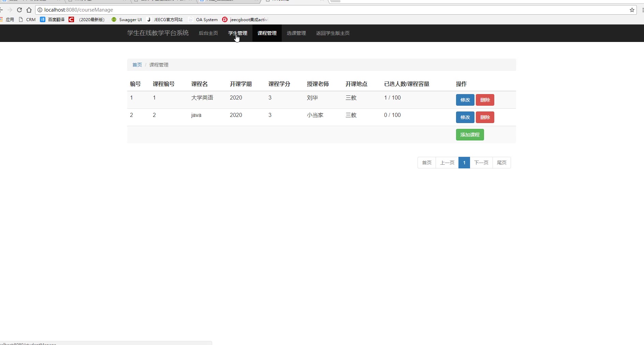644x345 pixels.
Task: Click the 开课学期 column header
Action: pyautogui.click(x=241, y=84)
